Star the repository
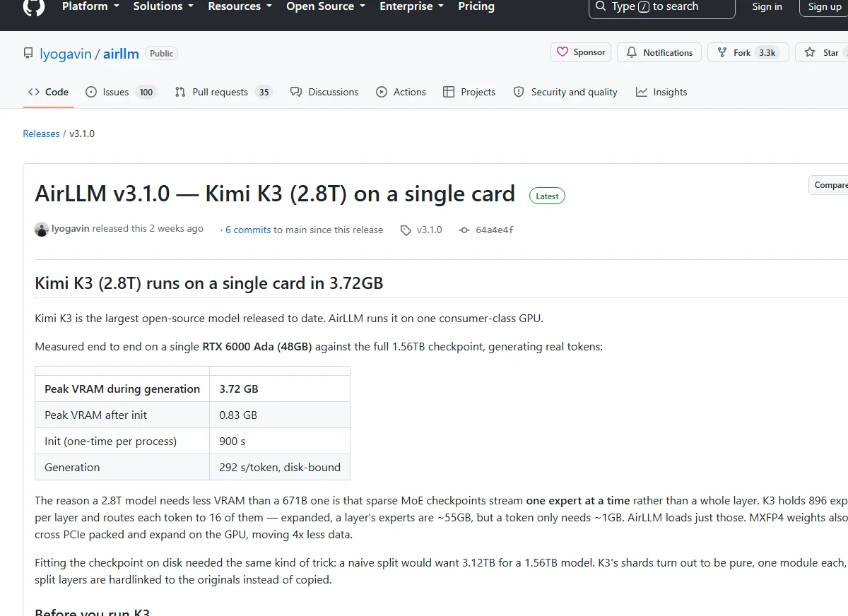Image resolution: width=848 pixels, height=616 pixels. pos(822,52)
